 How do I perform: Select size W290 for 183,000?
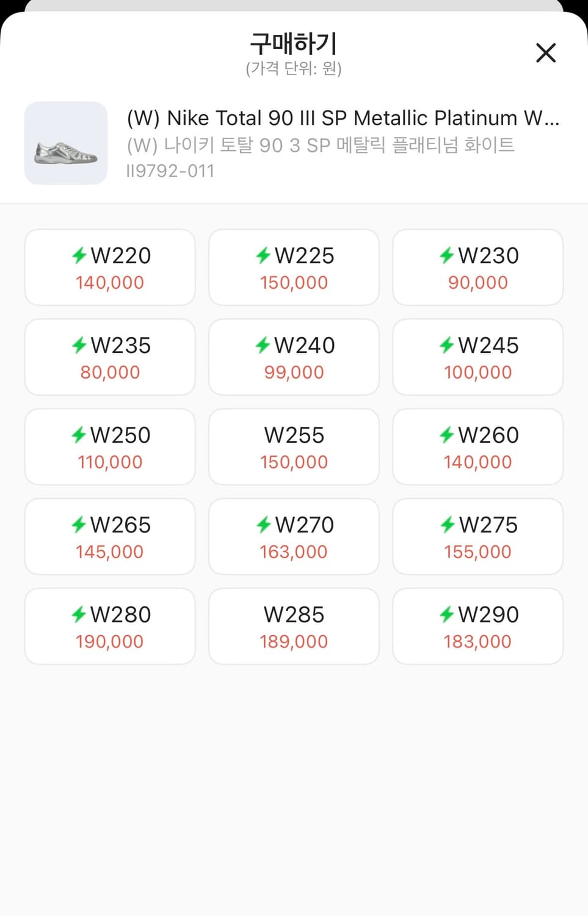[477, 627]
